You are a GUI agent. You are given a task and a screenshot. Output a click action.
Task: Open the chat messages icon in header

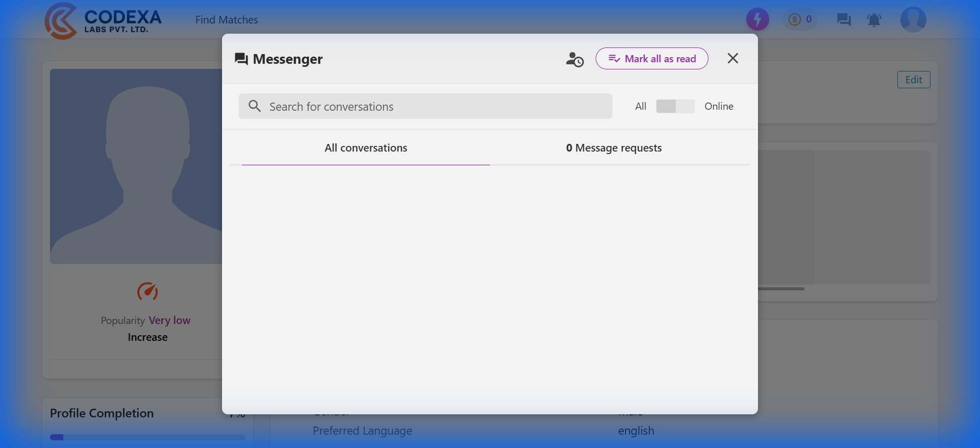[x=844, y=20]
